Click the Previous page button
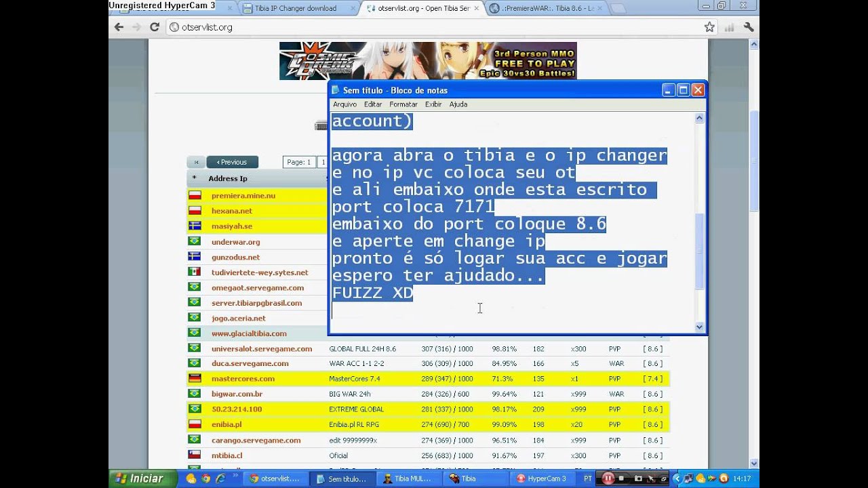 coord(232,162)
